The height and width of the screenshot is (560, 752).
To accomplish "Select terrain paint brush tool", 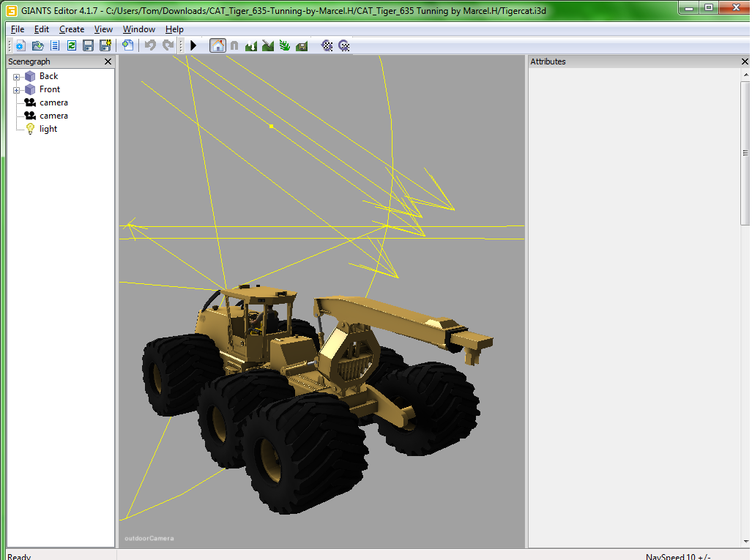I will tap(268, 46).
